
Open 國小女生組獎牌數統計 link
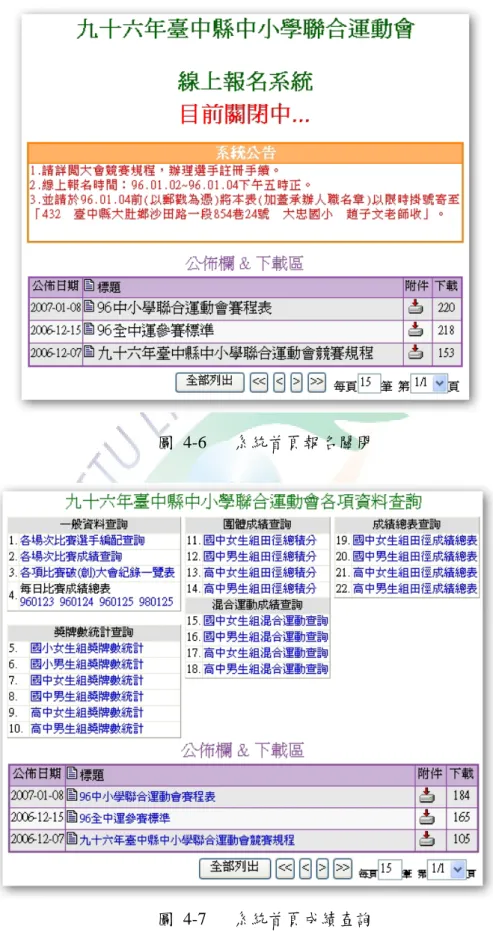click(x=87, y=648)
